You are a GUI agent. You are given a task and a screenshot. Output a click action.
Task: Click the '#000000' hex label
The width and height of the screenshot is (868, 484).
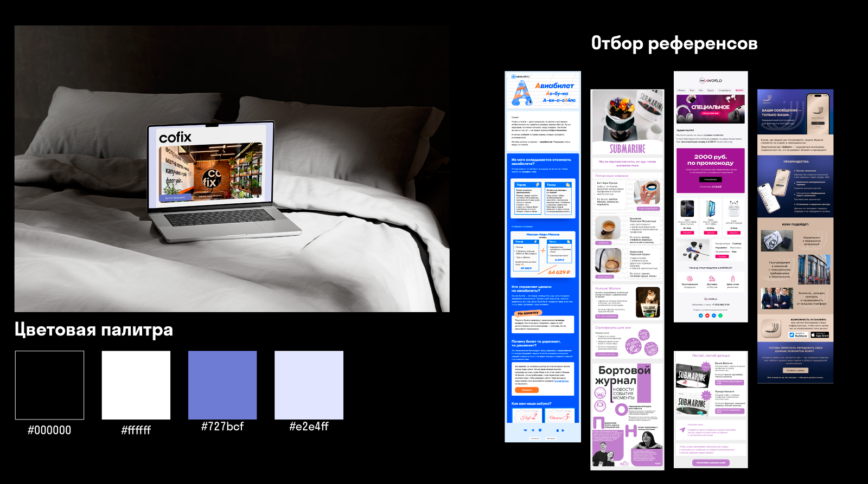coord(49,430)
